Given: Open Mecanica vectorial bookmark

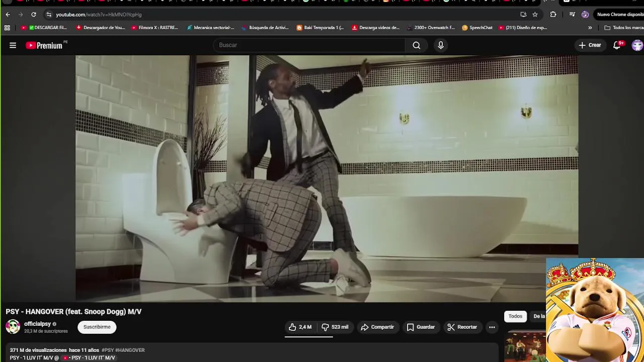Looking at the screenshot, I should click(211, 28).
